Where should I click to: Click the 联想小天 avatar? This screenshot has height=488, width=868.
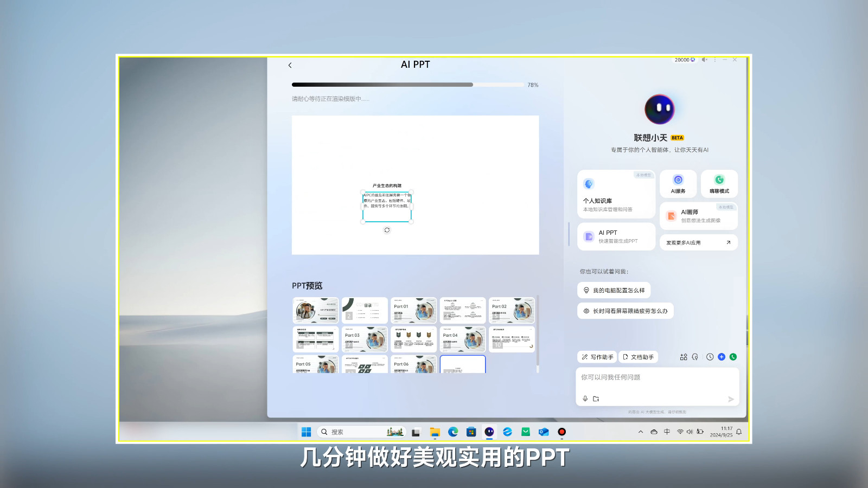click(x=659, y=109)
